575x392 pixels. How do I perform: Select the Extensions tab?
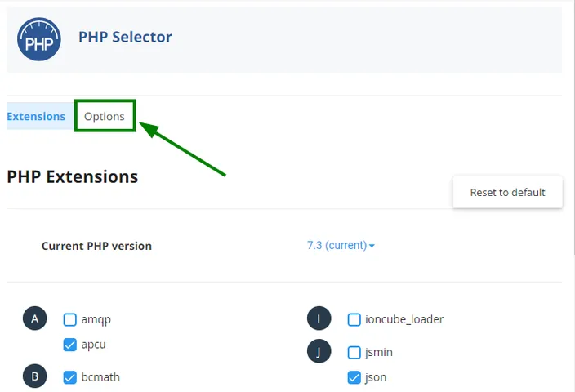(36, 116)
